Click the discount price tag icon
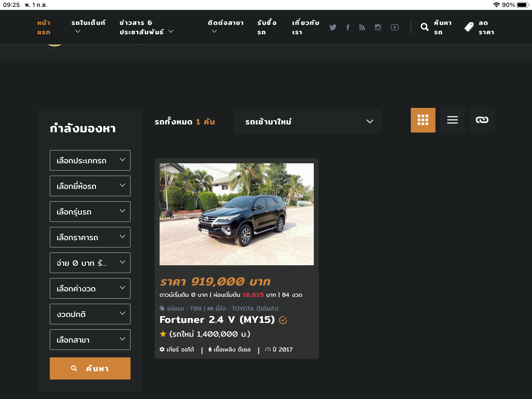This screenshot has width=532, height=399. coord(469,27)
